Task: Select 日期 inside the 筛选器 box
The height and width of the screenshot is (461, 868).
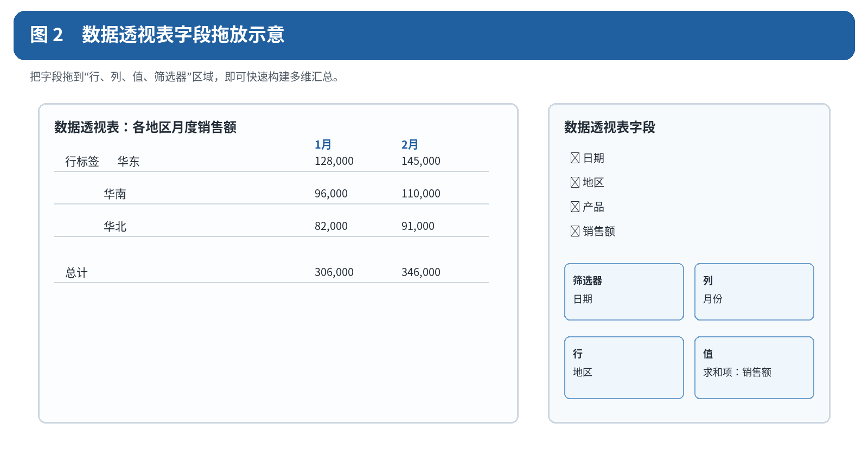Action: 583,299
